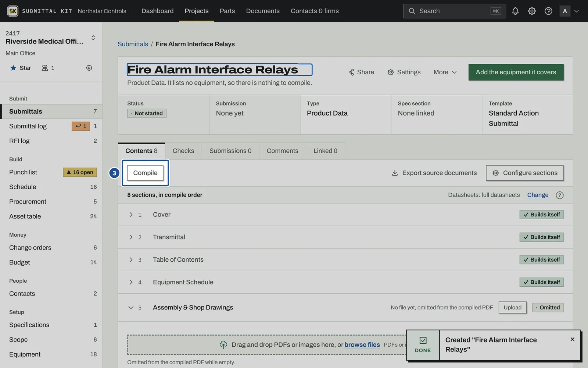Upload a file for Assembly & Shop Drawings
Image resolution: width=588 pixels, height=368 pixels.
512,308
